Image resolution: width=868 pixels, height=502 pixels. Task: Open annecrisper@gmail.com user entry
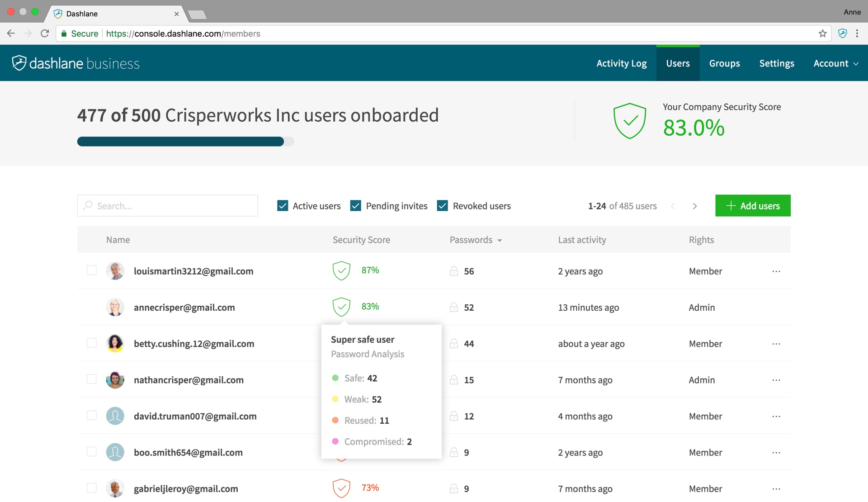(x=184, y=308)
